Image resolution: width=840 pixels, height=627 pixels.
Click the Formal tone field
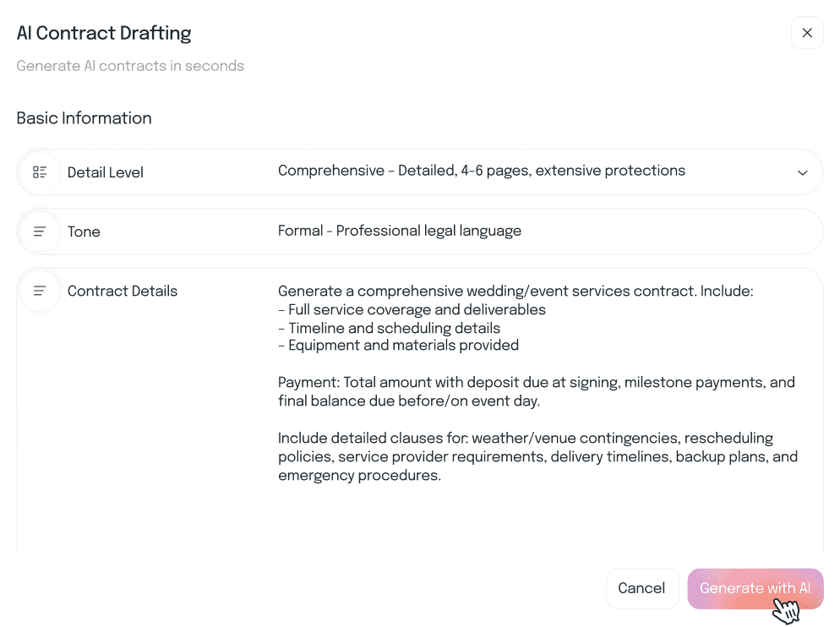tap(399, 231)
